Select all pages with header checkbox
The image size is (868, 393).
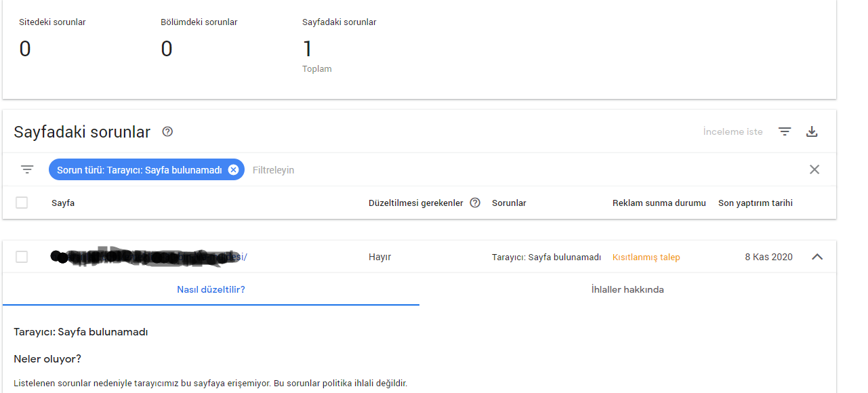[x=22, y=203]
